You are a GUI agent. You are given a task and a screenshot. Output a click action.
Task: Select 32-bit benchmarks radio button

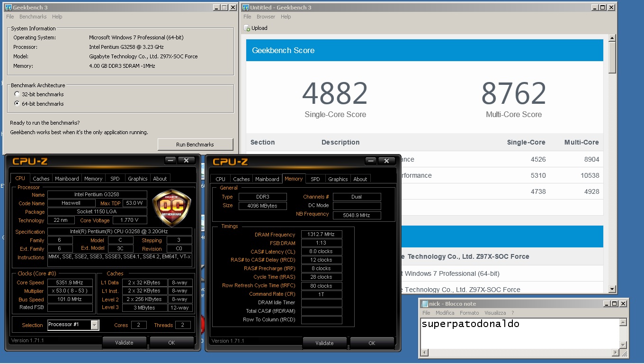[x=18, y=94]
